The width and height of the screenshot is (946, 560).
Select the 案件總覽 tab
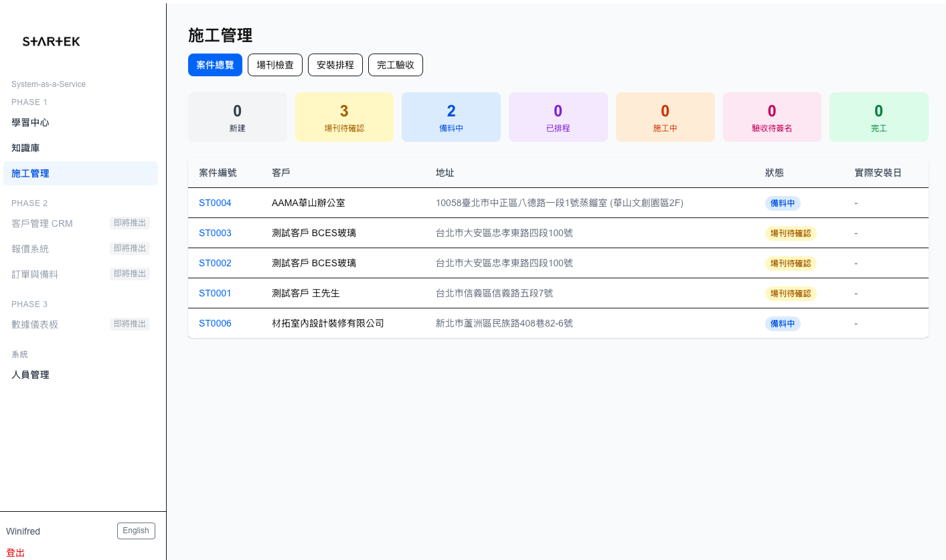tap(215, 65)
